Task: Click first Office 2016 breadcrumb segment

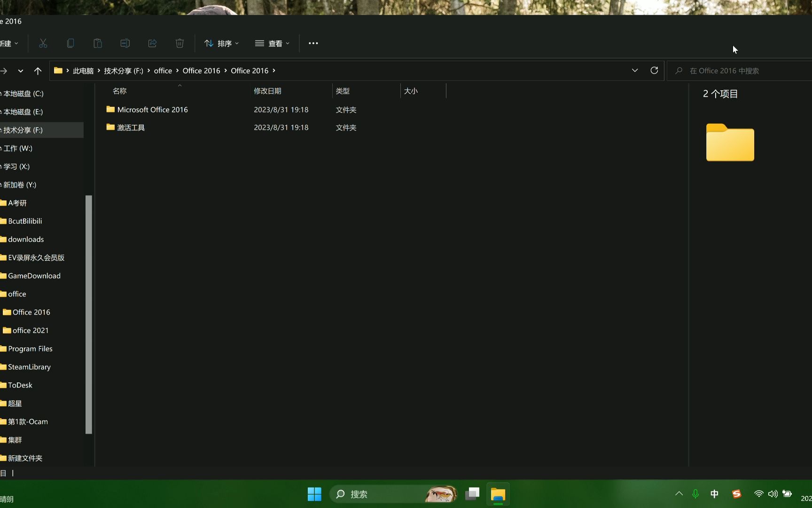Action: (201, 71)
